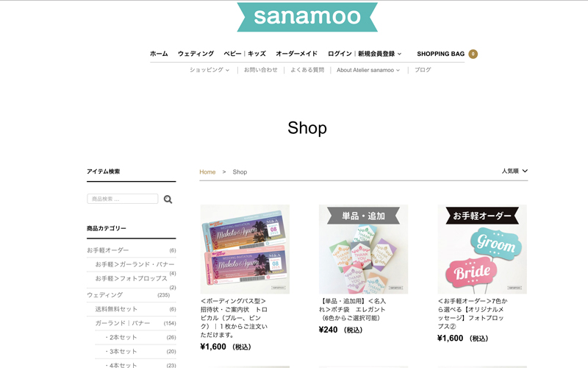Choose the ・2本セット subcategory
588x368 pixels.
(x=121, y=337)
